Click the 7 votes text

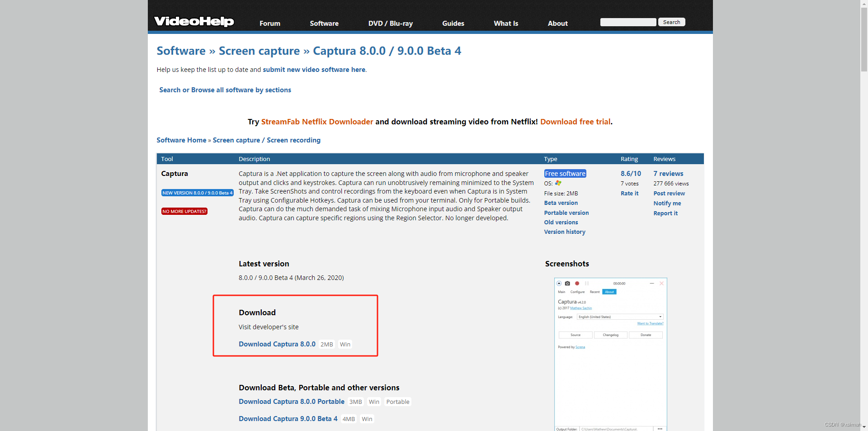pyautogui.click(x=629, y=184)
